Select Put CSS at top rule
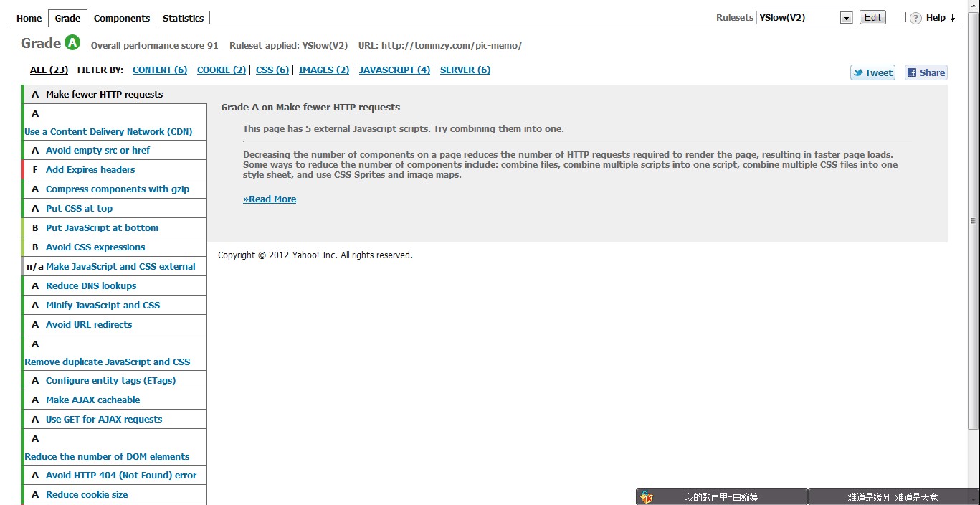This screenshot has width=980, height=505. coord(115,208)
